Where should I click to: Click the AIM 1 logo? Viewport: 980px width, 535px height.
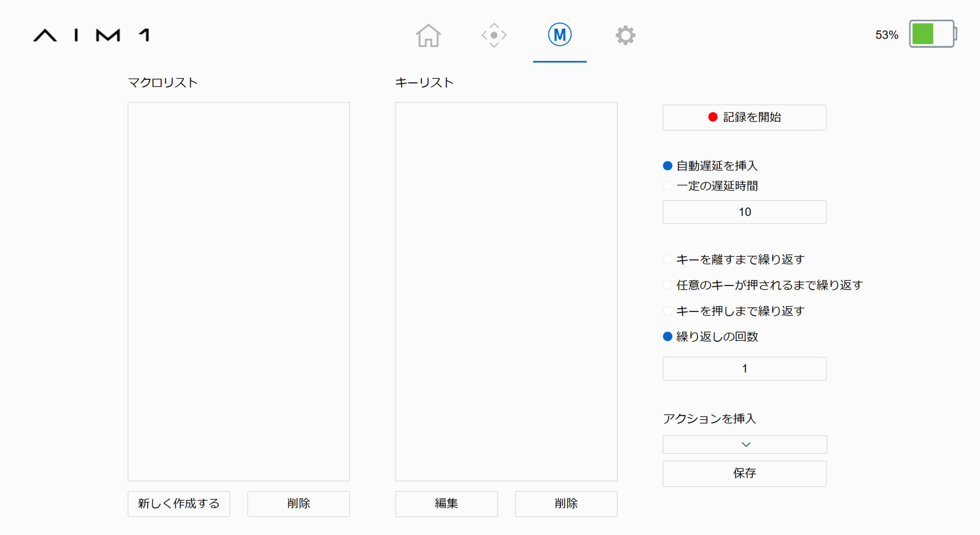pos(91,35)
